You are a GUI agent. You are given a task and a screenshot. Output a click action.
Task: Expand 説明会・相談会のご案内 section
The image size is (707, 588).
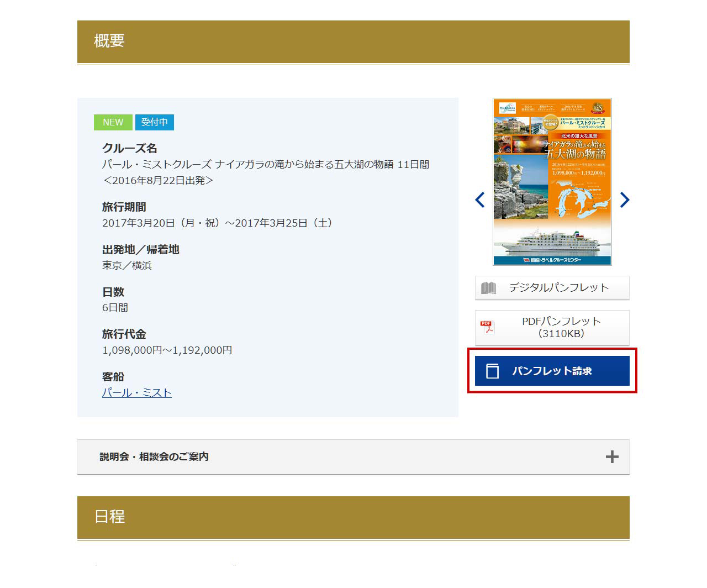click(353, 457)
